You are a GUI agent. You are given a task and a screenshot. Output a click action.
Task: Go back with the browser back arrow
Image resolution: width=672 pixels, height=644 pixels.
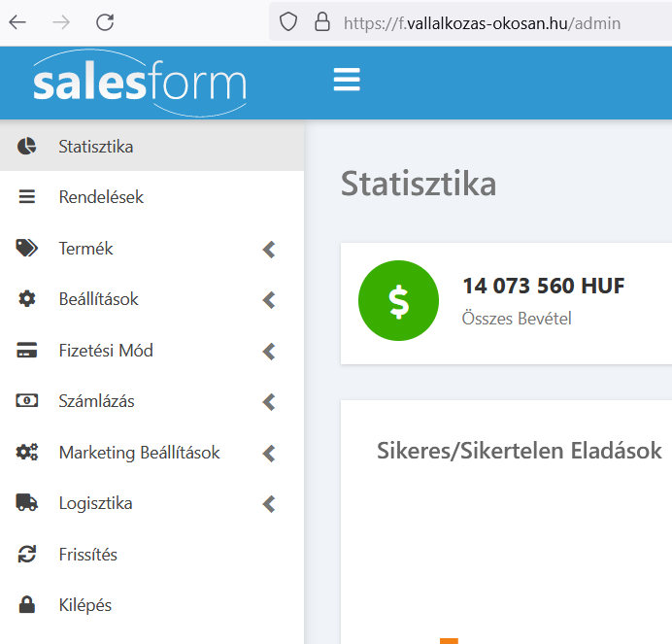pos(17,22)
